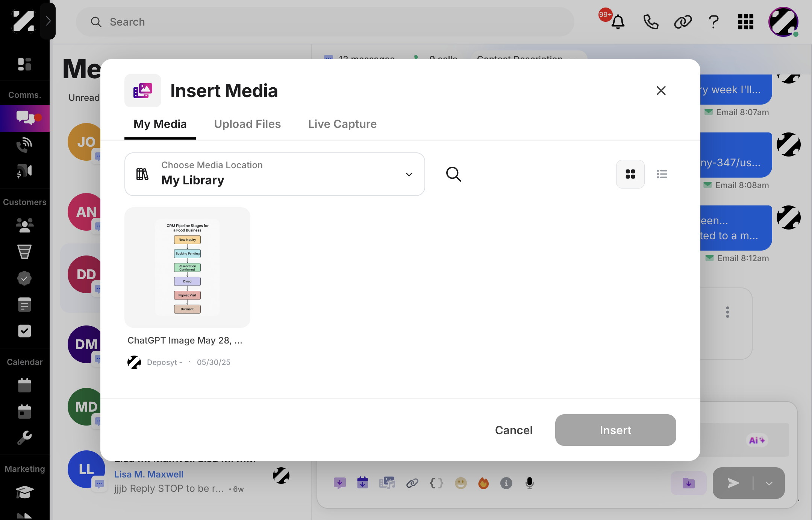Viewport: 812px width, 520px height.
Task: Open the apps grid launcher icon
Action: (745, 22)
